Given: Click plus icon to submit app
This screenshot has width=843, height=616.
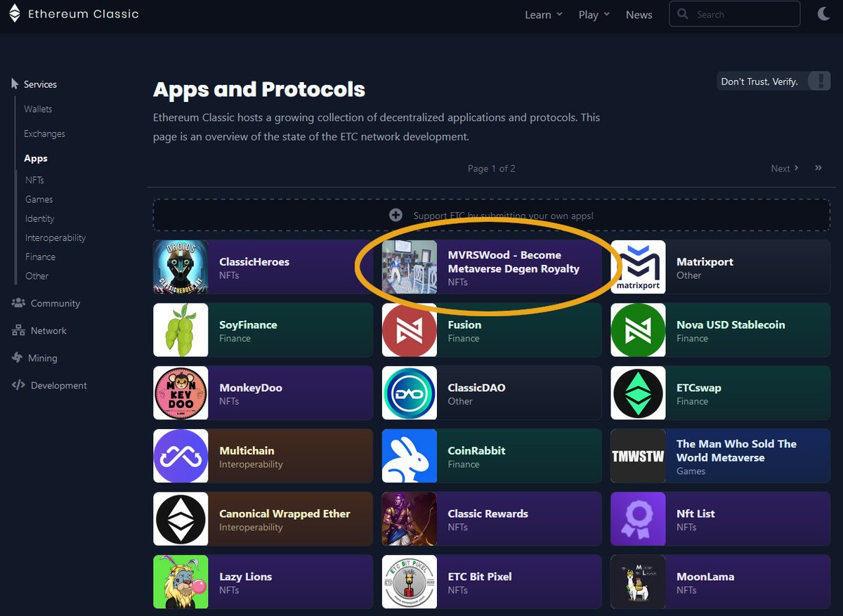Looking at the screenshot, I should (396, 216).
